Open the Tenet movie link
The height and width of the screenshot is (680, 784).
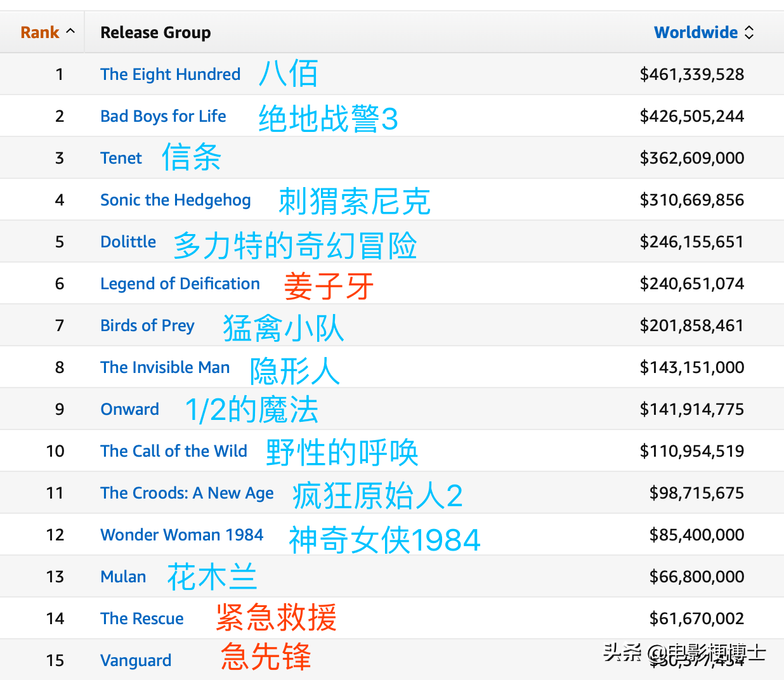[x=121, y=158]
